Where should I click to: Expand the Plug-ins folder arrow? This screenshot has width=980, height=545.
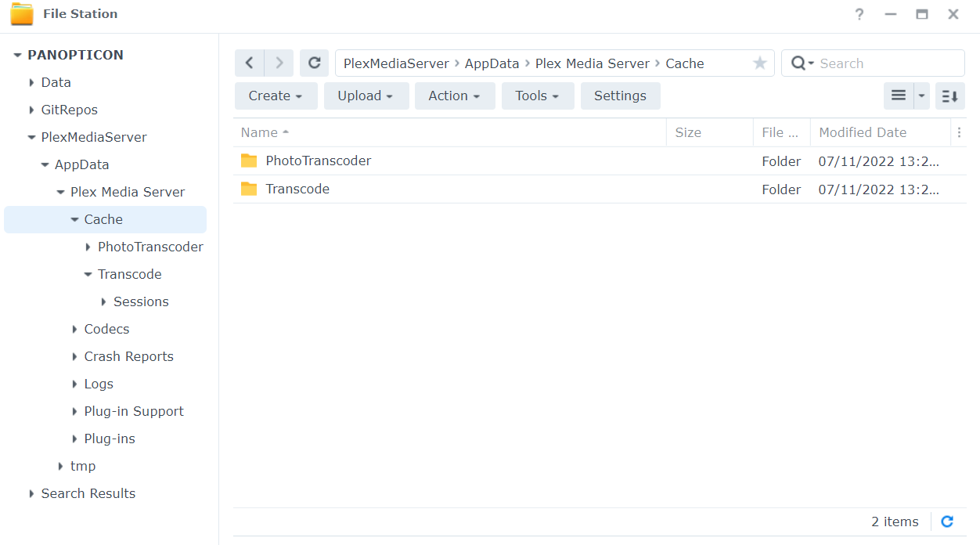(x=75, y=439)
